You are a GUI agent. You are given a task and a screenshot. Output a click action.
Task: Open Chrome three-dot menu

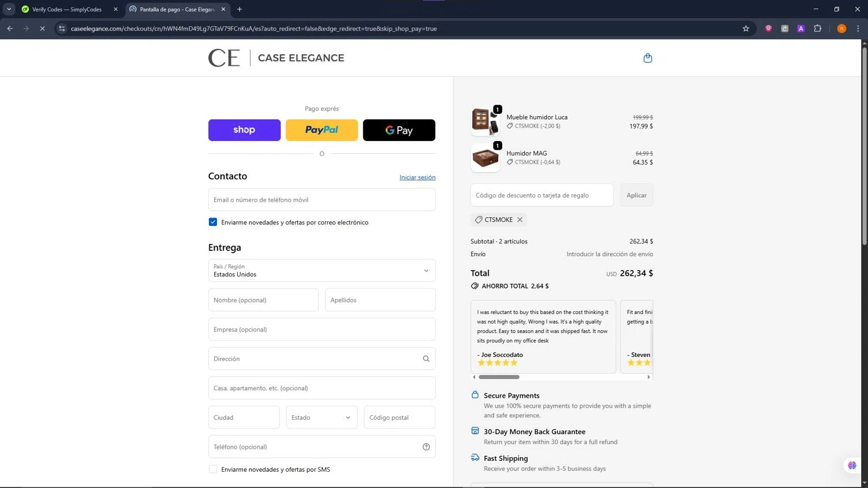(858, 28)
